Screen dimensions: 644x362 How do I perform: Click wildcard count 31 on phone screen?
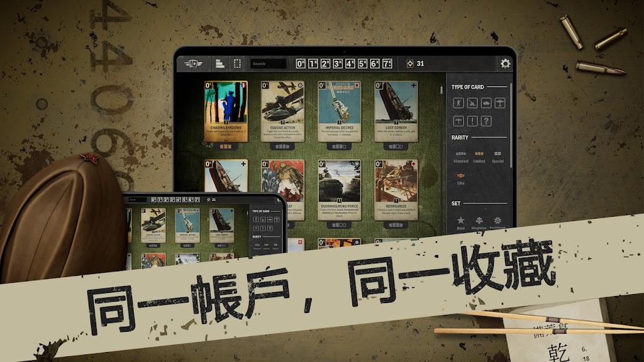coord(214,199)
